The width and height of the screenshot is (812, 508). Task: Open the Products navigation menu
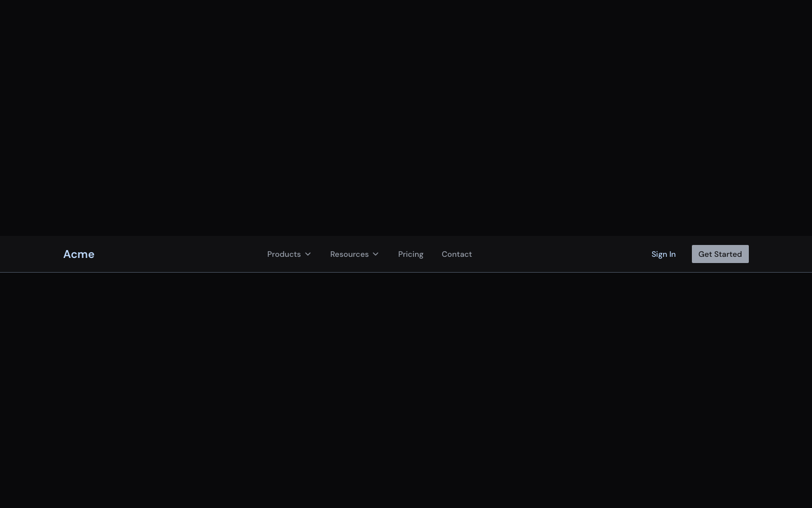[x=284, y=254]
